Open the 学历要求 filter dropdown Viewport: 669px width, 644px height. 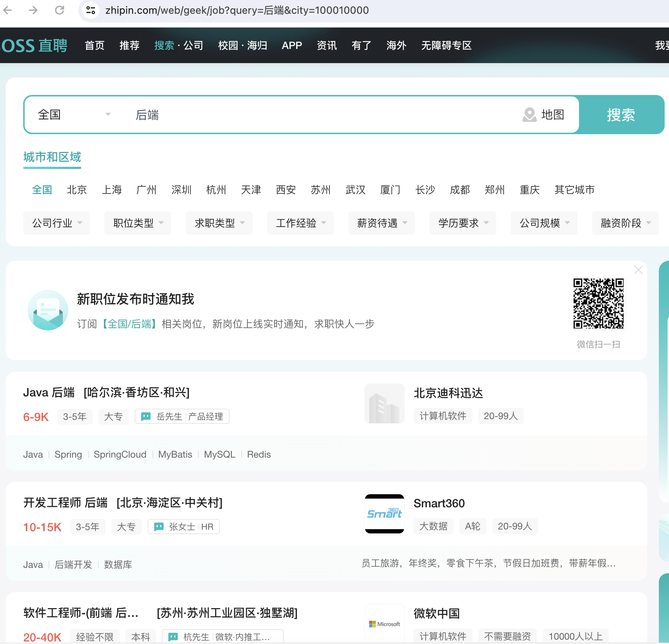point(463,223)
